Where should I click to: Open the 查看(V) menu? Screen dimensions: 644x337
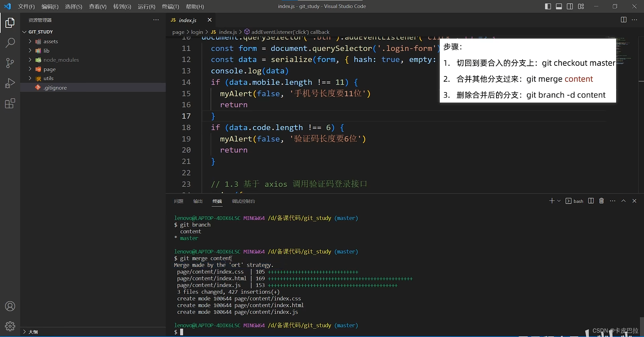point(98,6)
